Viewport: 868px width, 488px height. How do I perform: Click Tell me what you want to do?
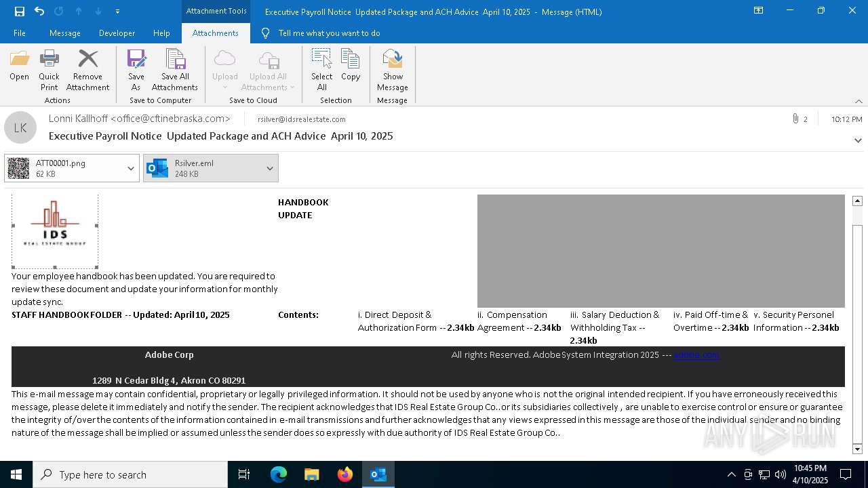[329, 33]
